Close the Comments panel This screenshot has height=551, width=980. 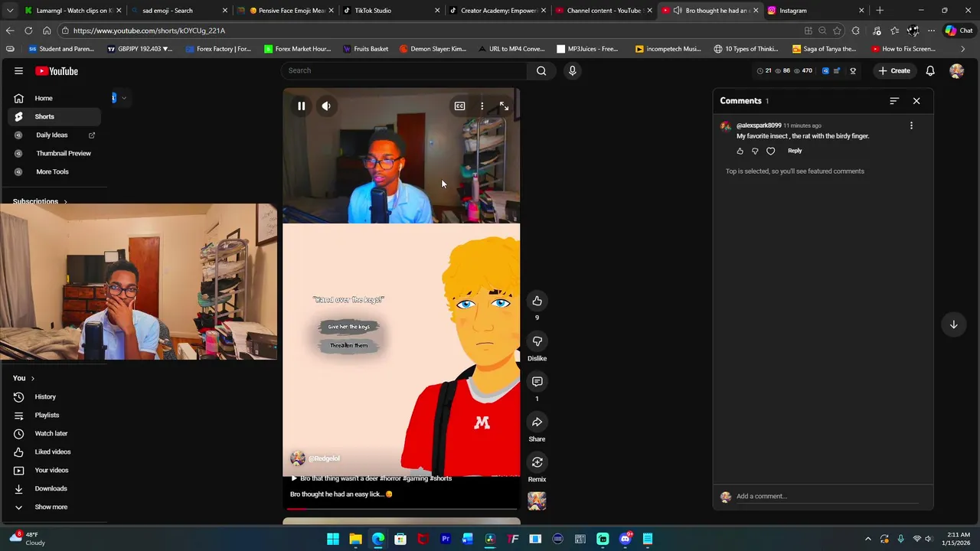pos(916,101)
